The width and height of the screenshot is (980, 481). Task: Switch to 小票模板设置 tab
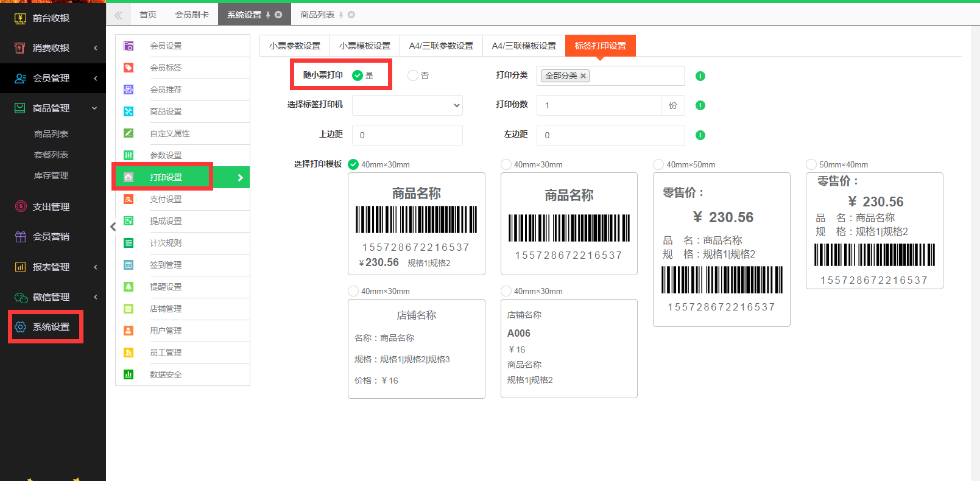(x=365, y=46)
